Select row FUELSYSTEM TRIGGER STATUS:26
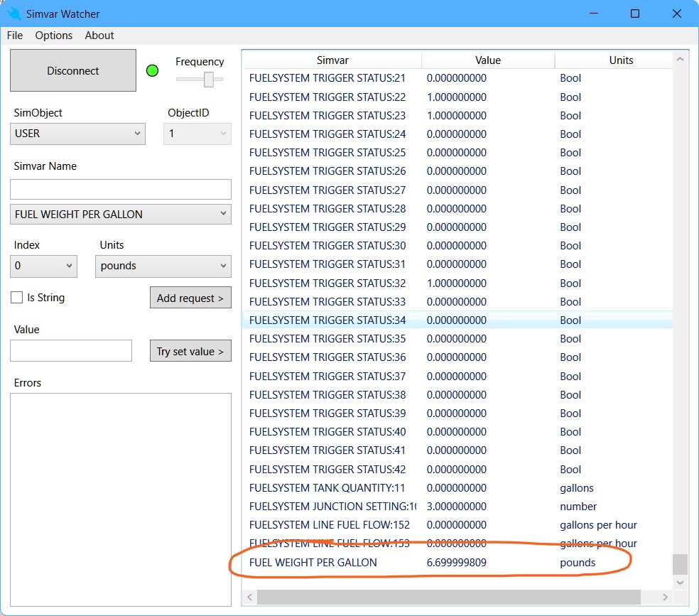 pyautogui.click(x=457, y=171)
